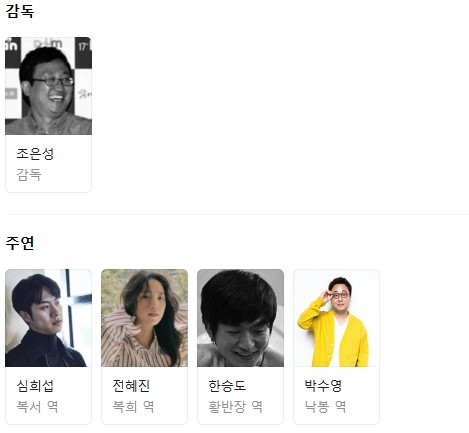The image size is (469, 433).
Task: Open 박수영's yellow cardigan photo
Action: coord(336,318)
